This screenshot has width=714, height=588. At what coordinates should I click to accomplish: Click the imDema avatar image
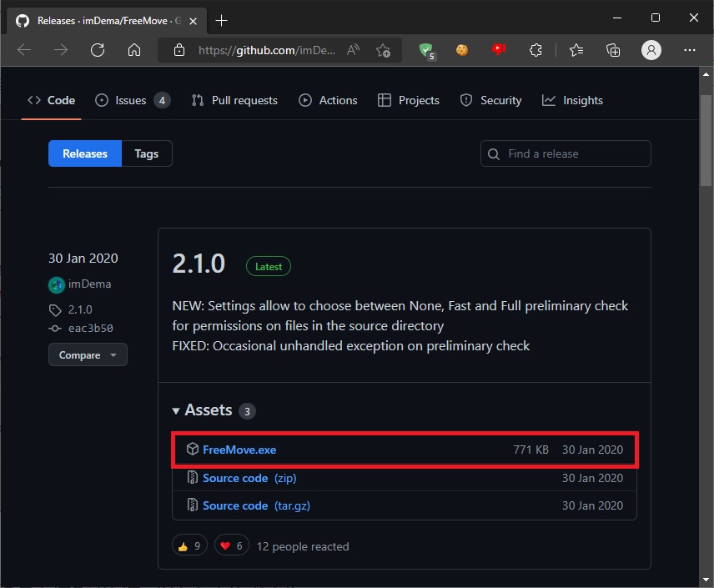pyautogui.click(x=57, y=285)
